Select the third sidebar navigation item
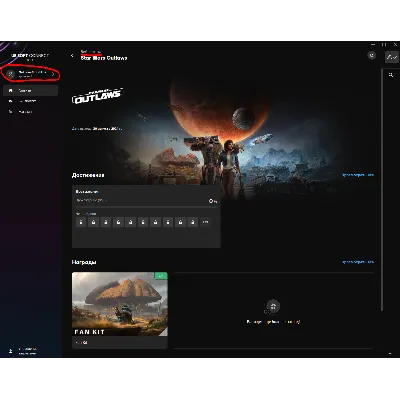Image resolution: width=400 pixels, height=400 pixels. pos(31,112)
